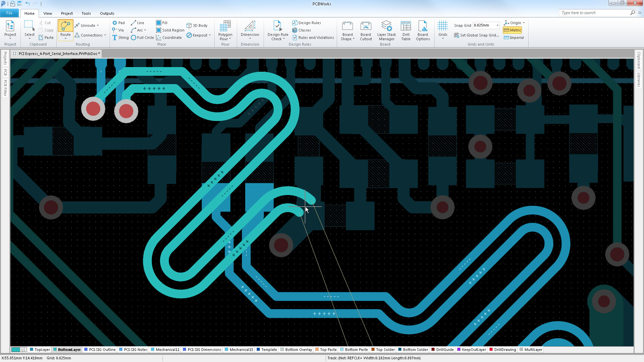644x362 pixels.
Task: Click Set Global Snap Grid
Action: (476, 35)
